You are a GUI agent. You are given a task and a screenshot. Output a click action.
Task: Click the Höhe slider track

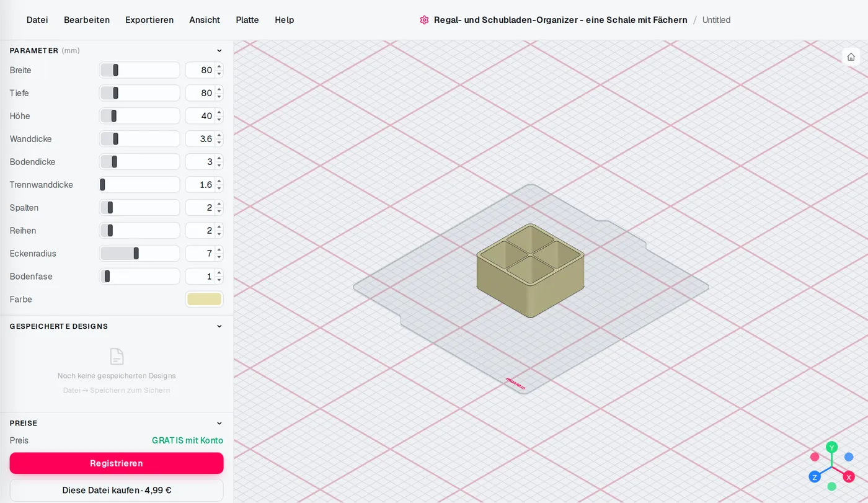[x=139, y=116]
